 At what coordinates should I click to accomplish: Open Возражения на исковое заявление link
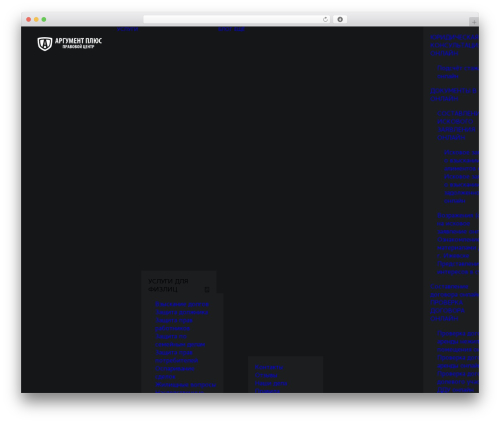458,223
